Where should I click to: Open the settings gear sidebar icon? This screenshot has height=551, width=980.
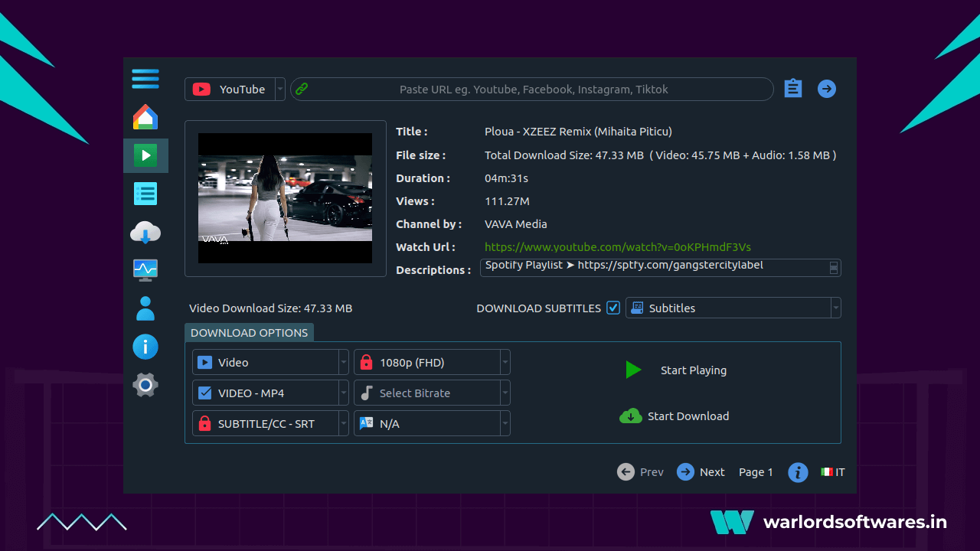145,385
